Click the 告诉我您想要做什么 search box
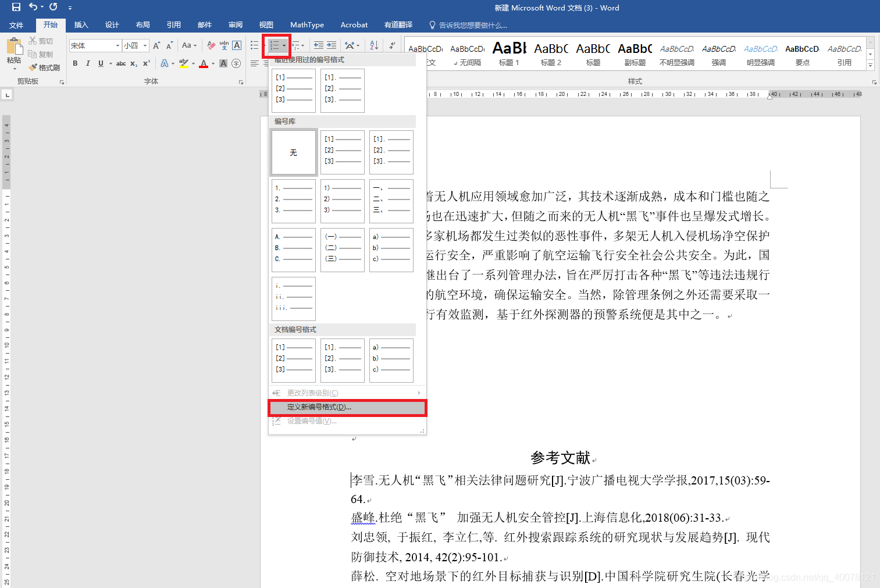 tap(468, 25)
